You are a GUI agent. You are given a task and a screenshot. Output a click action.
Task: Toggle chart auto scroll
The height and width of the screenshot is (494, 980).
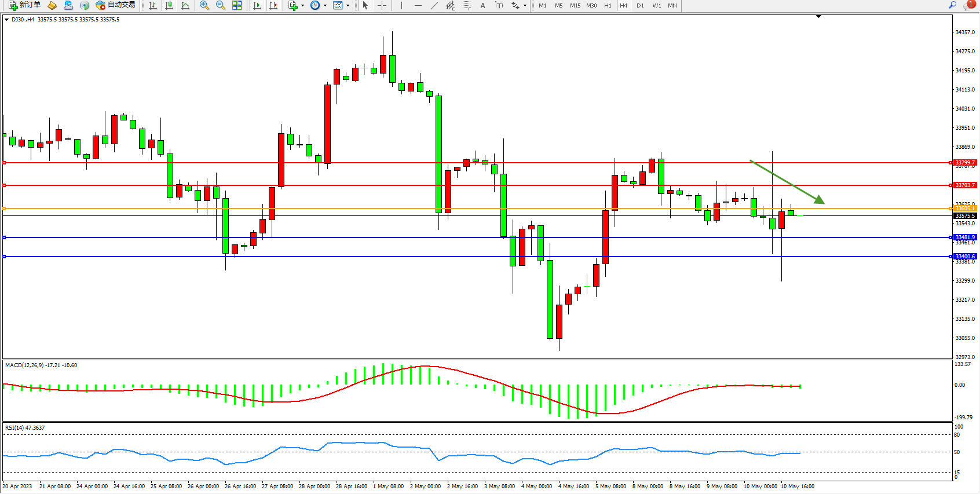(257, 5)
